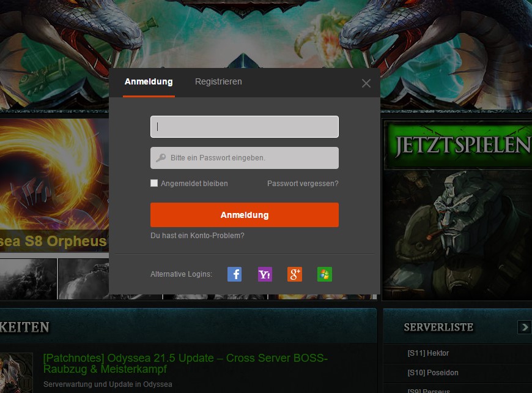Choose the Yahoo alternative login
Screen dimensions: 532x393
(265, 274)
